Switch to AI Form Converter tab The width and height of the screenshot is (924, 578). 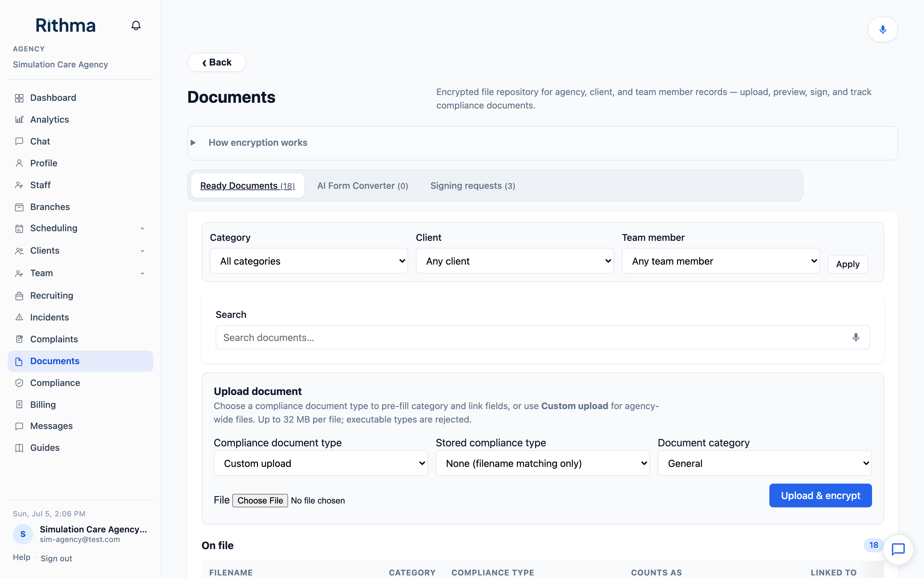(362, 186)
